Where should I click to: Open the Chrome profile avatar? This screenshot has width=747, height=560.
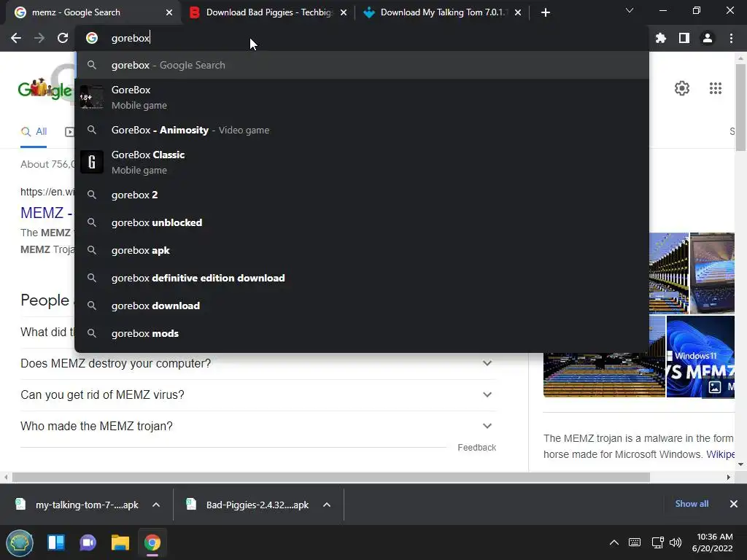click(708, 38)
